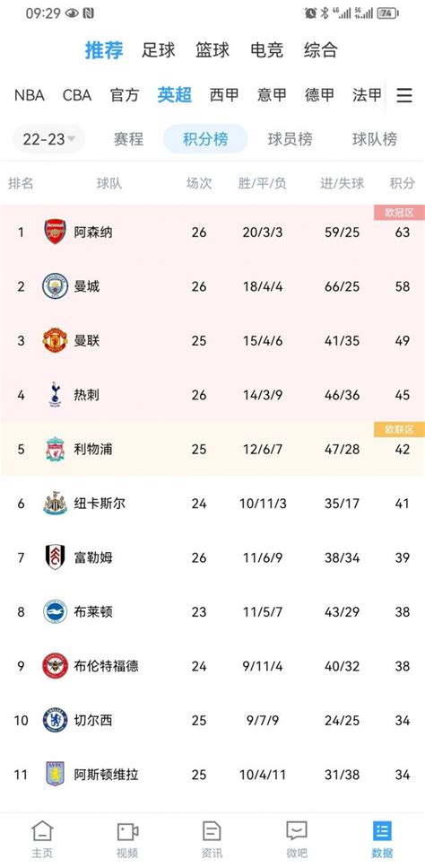Open the league list hamburger menu
Image resolution: width=425 pixels, height=868 pixels.
[404, 96]
